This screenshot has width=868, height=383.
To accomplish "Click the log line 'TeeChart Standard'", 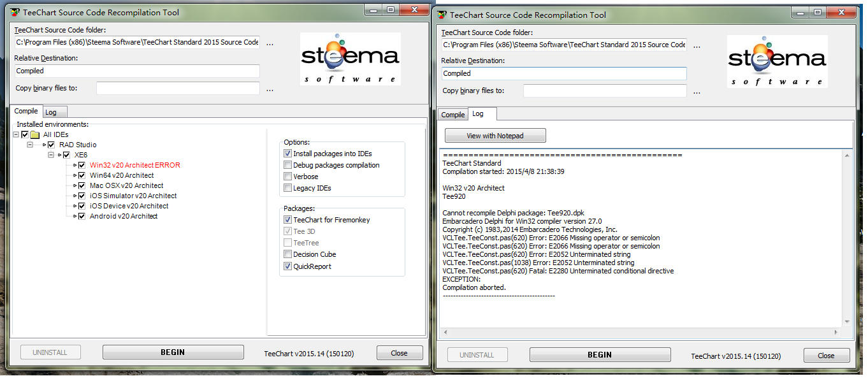I will click(472, 163).
